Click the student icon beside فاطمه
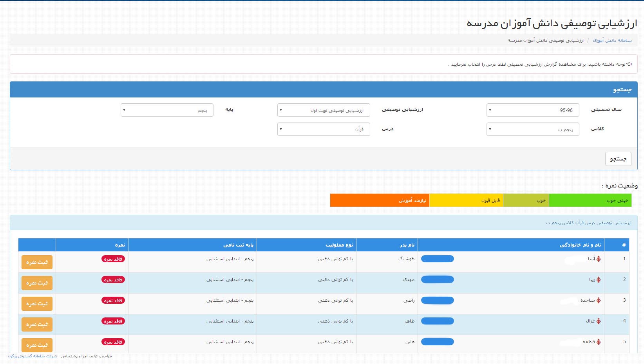 (x=598, y=342)
